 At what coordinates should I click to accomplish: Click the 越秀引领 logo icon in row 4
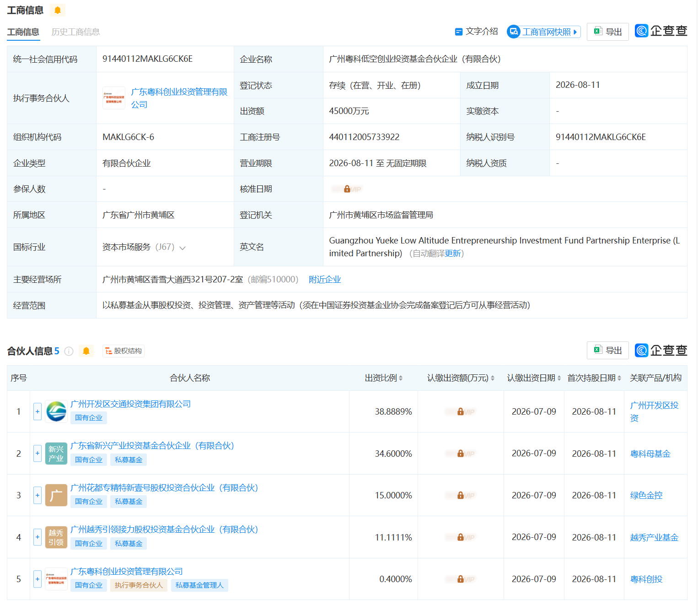pos(56,537)
